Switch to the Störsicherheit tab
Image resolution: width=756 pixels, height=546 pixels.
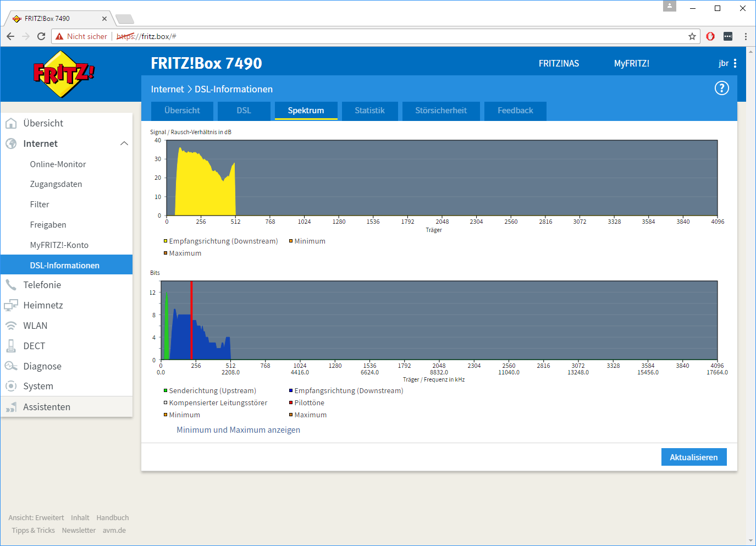441,111
